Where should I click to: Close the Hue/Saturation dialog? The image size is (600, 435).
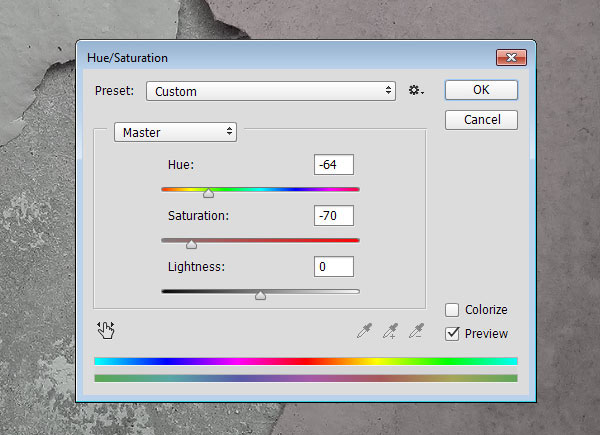tap(511, 57)
